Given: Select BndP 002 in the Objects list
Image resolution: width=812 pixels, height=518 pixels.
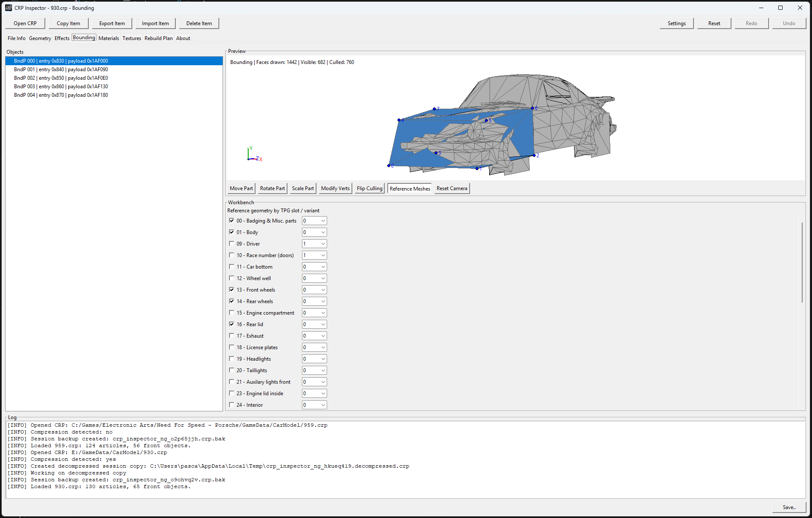Looking at the screenshot, I should pyautogui.click(x=61, y=78).
